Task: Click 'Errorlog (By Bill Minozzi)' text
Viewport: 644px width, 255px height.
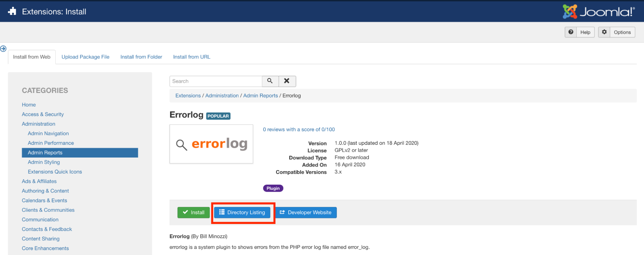Action: (x=198, y=236)
